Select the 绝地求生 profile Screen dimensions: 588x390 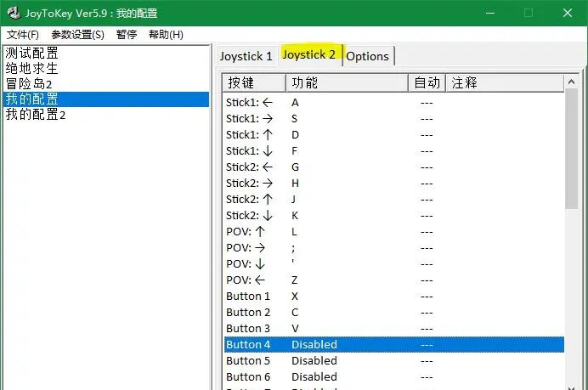click(x=105, y=68)
